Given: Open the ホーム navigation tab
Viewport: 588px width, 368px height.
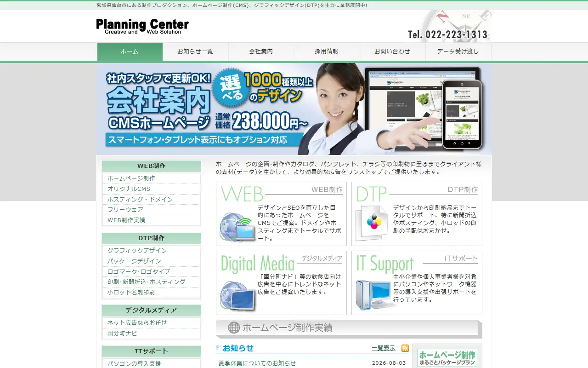Looking at the screenshot, I should point(130,52).
